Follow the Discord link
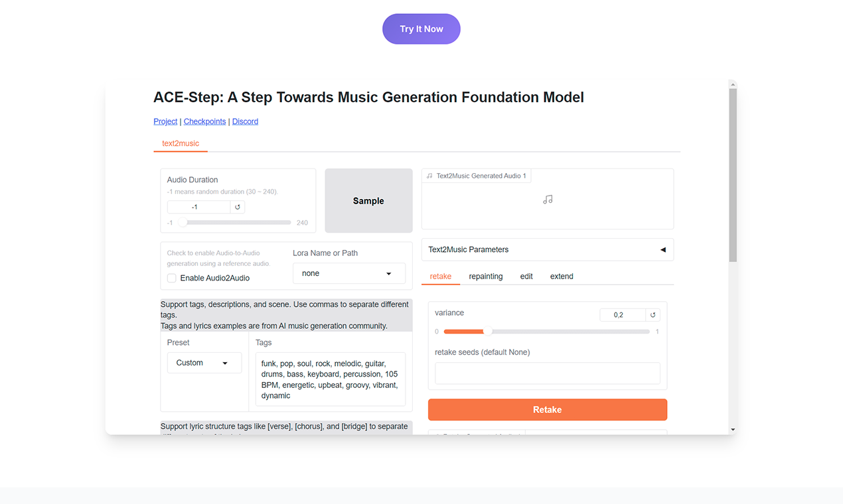This screenshot has width=843, height=504. 245,121
